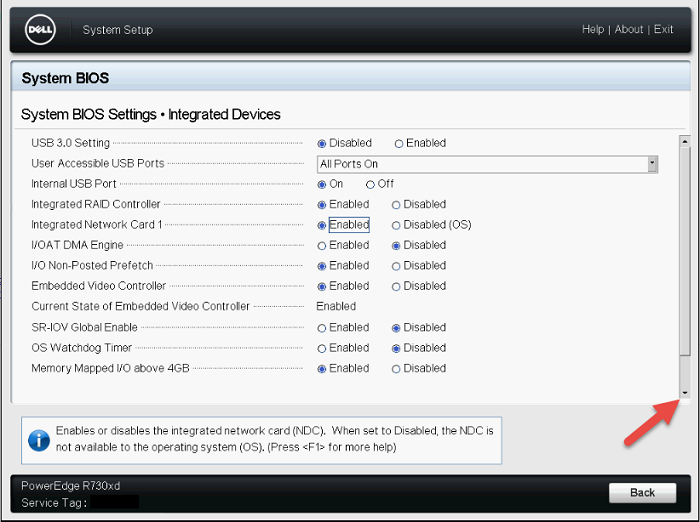Turn Off the Internal USB Port

click(x=371, y=184)
